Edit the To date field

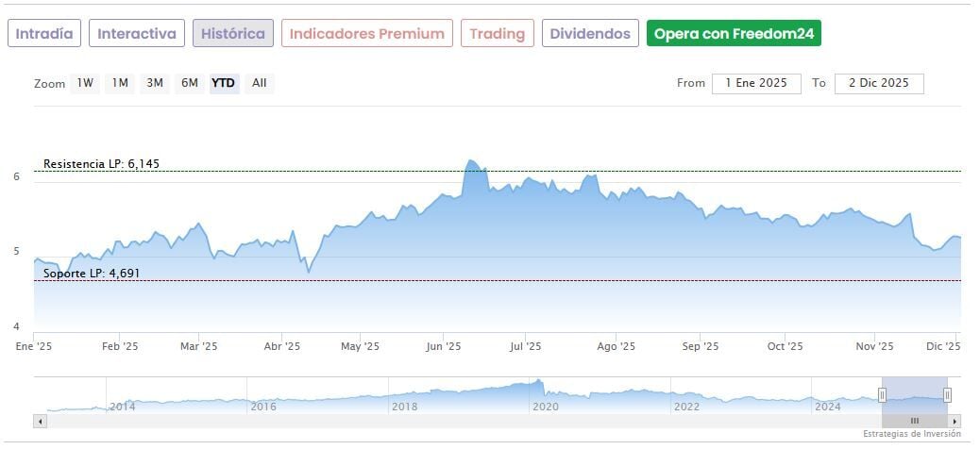[879, 83]
